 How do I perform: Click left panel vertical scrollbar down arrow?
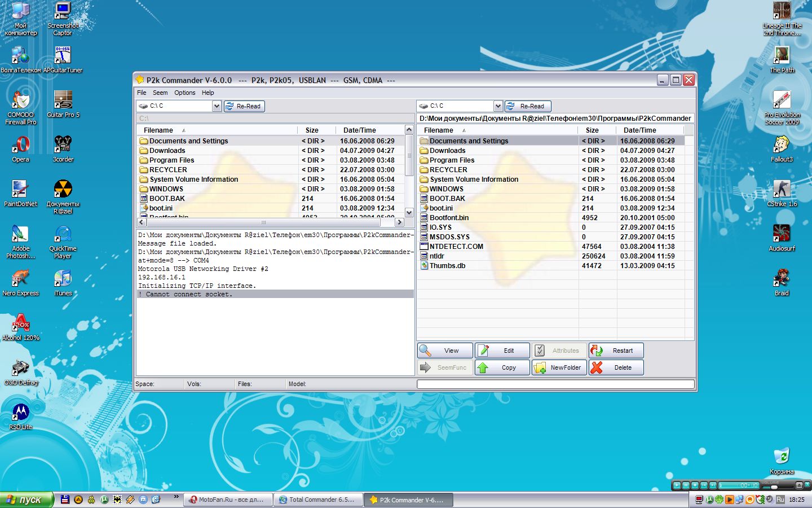(409, 213)
